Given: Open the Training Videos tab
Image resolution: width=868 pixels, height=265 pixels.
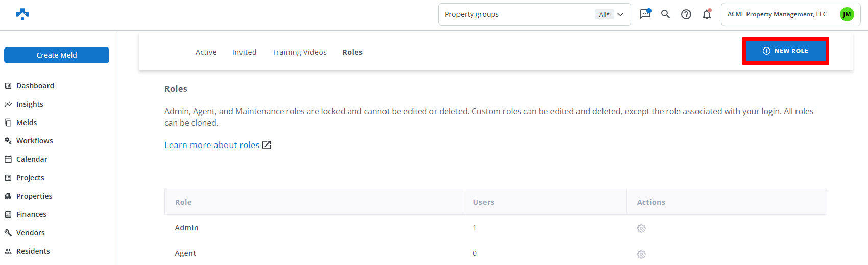Looking at the screenshot, I should tap(299, 52).
